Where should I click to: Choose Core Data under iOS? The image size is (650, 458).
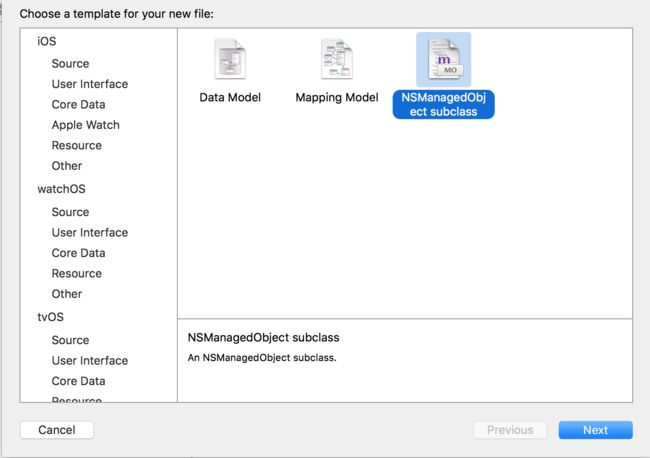tap(78, 104)
